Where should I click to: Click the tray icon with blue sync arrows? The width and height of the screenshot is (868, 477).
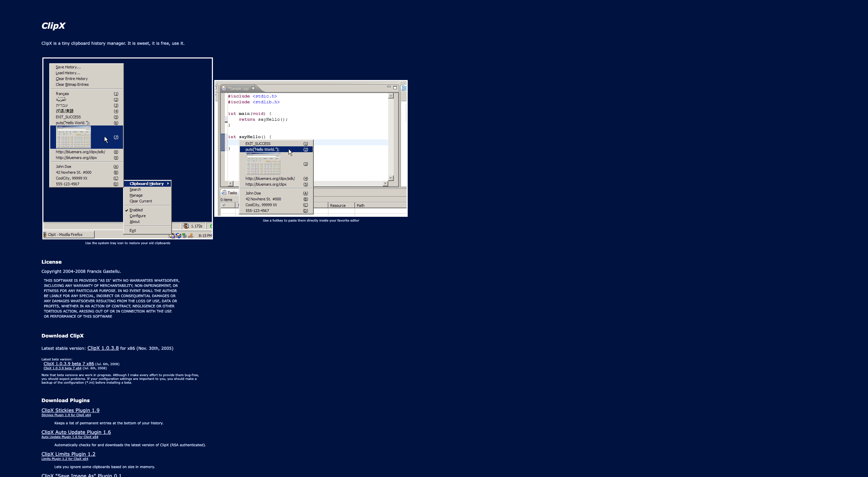point(178,236)
